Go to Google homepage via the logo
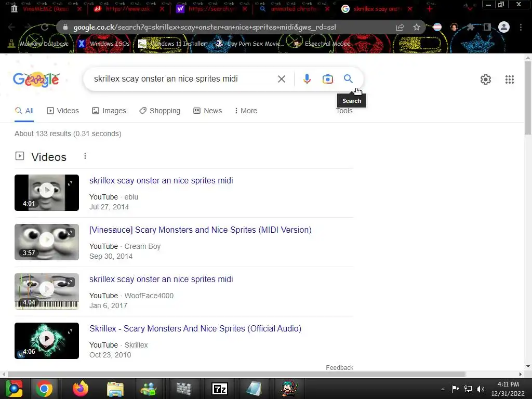The image size is (532, 399). [36, 79]
